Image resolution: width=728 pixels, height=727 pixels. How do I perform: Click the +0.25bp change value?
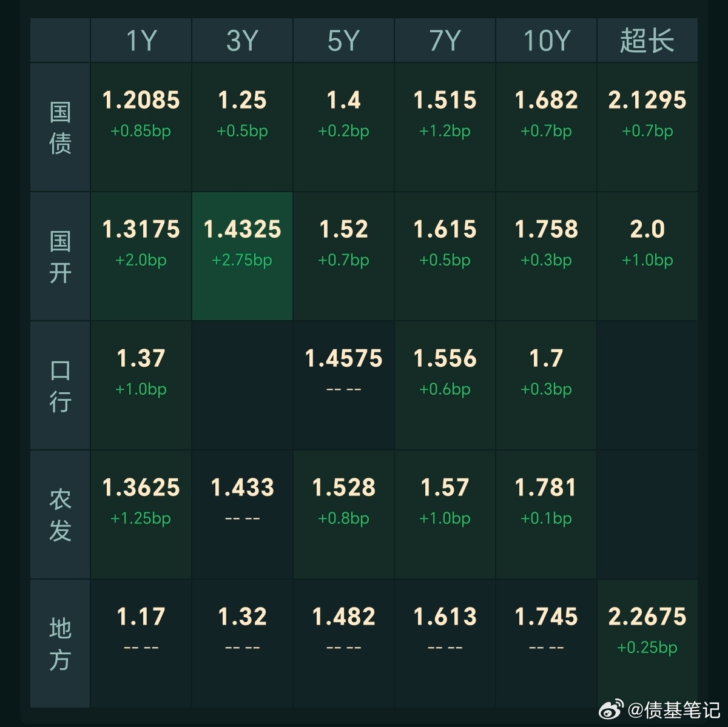pos(647,648)
